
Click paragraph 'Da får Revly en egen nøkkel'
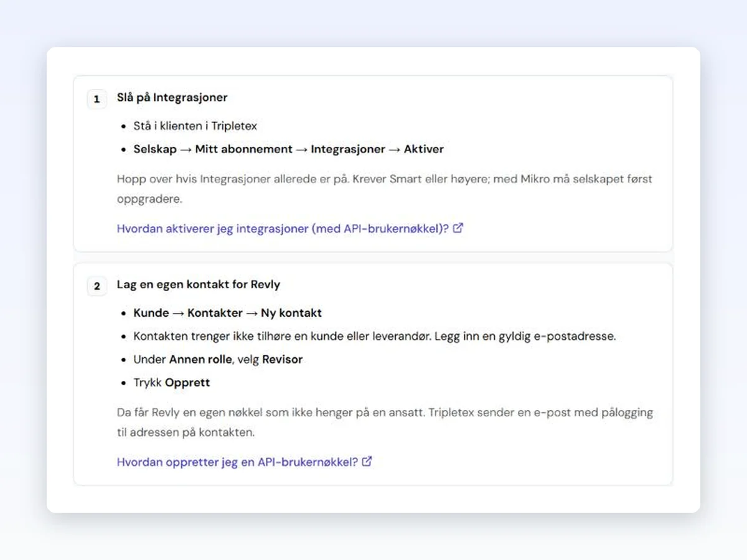tap(385, 422)
